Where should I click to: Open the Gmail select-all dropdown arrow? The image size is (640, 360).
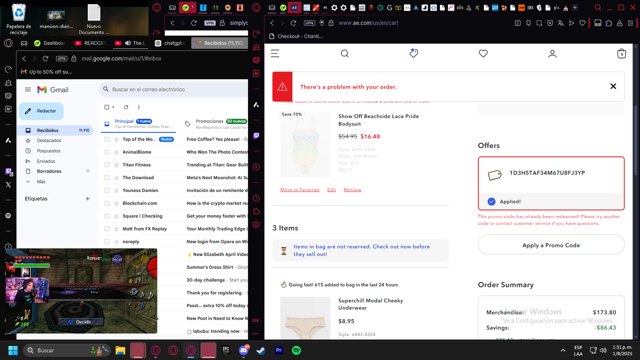pos(113,107)
